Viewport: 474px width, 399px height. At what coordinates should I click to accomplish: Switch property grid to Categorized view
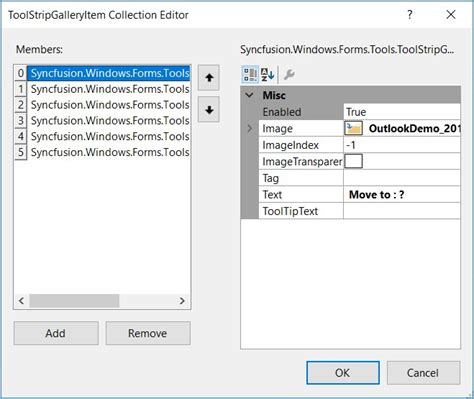tap(250, 74)
